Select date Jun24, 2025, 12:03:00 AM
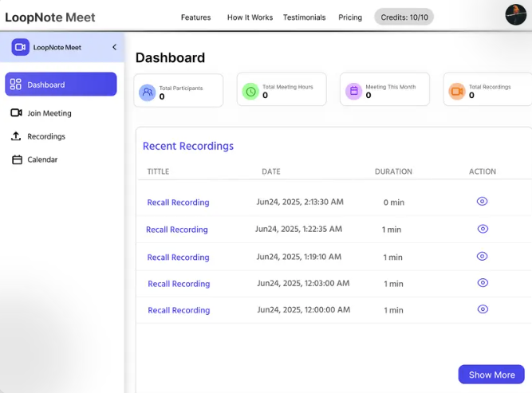532x393 pixels. tap(303, 284)
